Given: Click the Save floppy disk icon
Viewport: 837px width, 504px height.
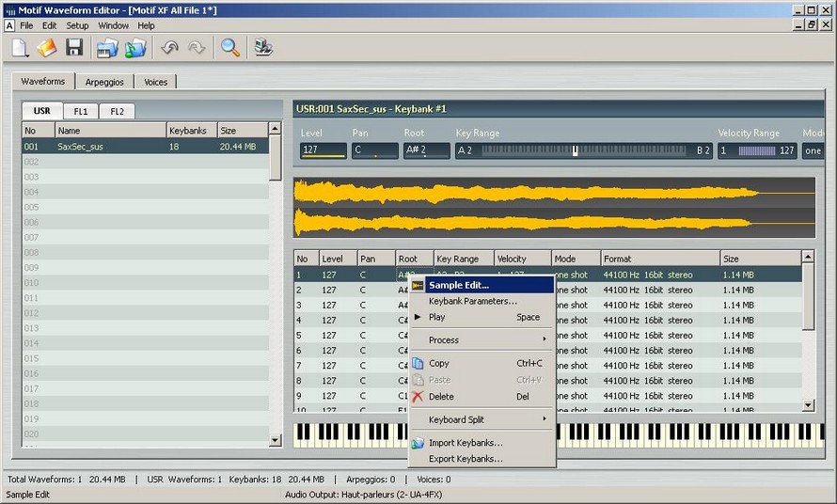Looking at the screenshot, I should click(x=74, y=48).
